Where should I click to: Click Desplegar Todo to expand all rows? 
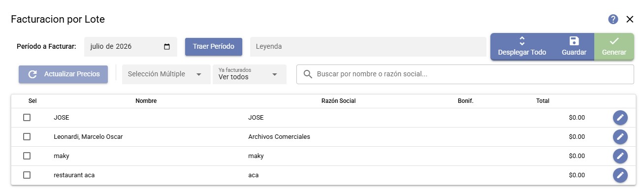[522, 47]
